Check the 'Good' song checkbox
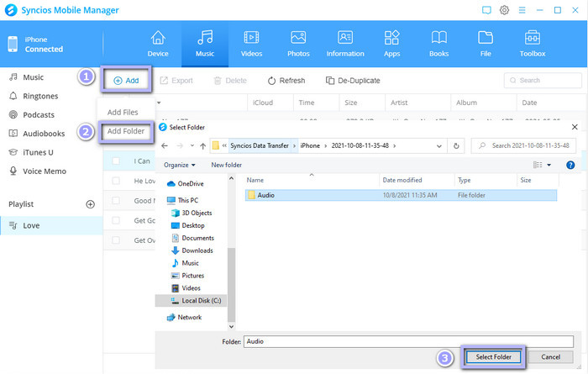Screen dimensions: 588x374 [x=116, y=201]
